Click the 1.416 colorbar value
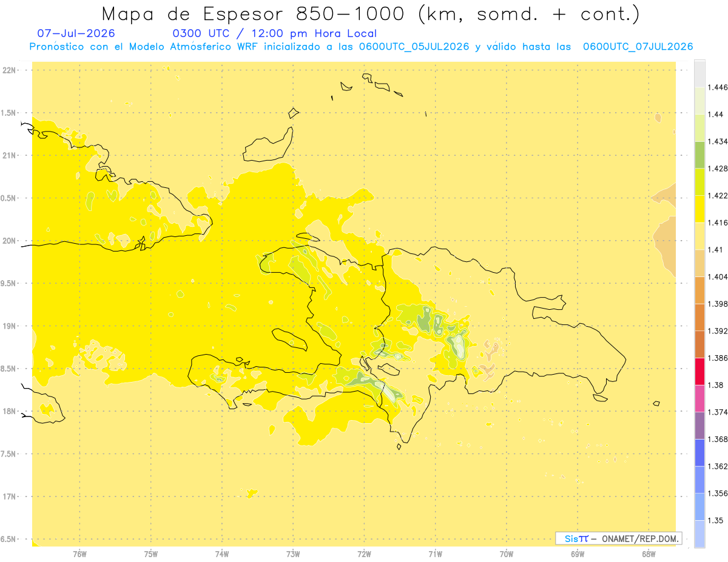Screen dimensions: 728x562 coord(718,222)
